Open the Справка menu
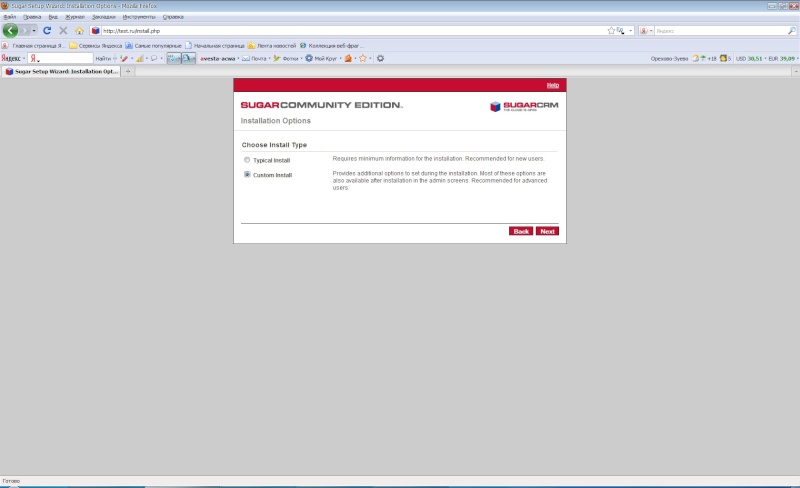The height and width of the screenshot is (488, 800). [x=173, y=17]
